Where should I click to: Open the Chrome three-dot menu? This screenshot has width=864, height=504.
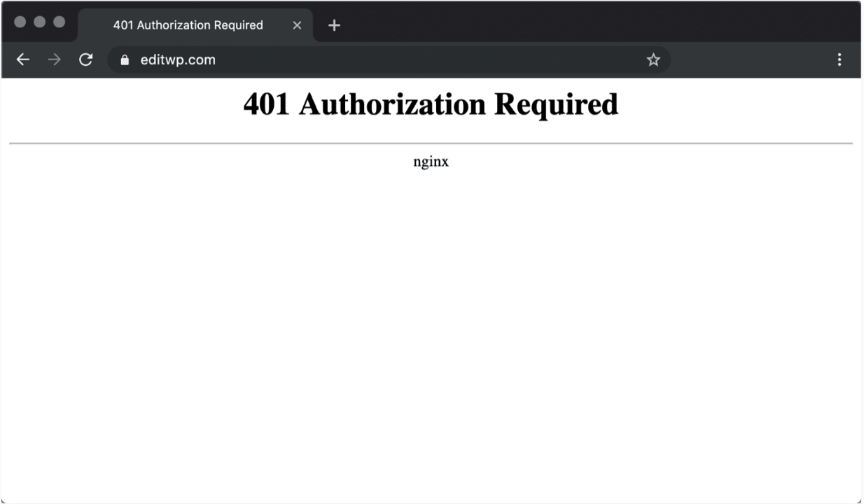point(839,60)
